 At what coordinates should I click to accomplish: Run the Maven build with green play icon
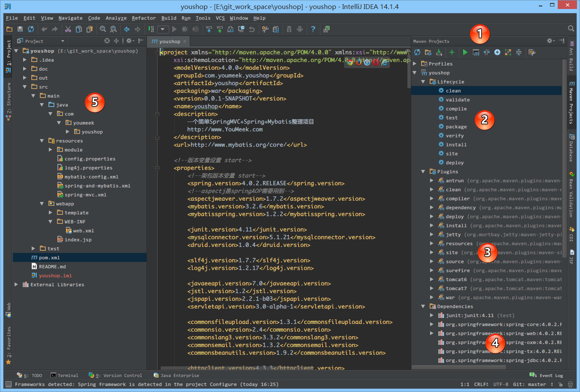point(465,52)
